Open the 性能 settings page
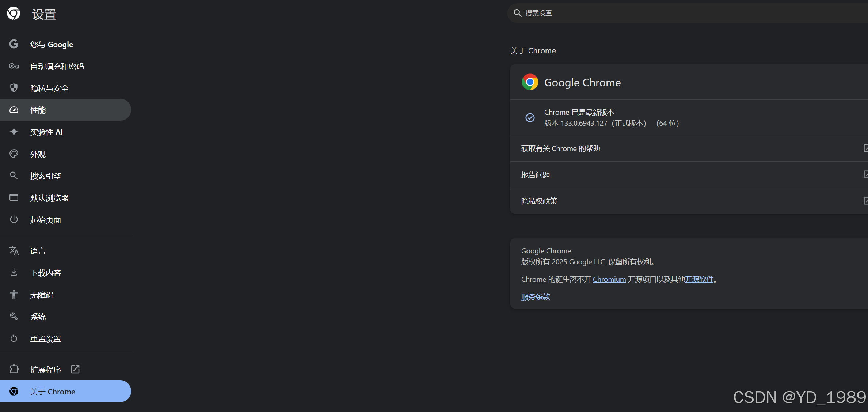 pos(65,110)
